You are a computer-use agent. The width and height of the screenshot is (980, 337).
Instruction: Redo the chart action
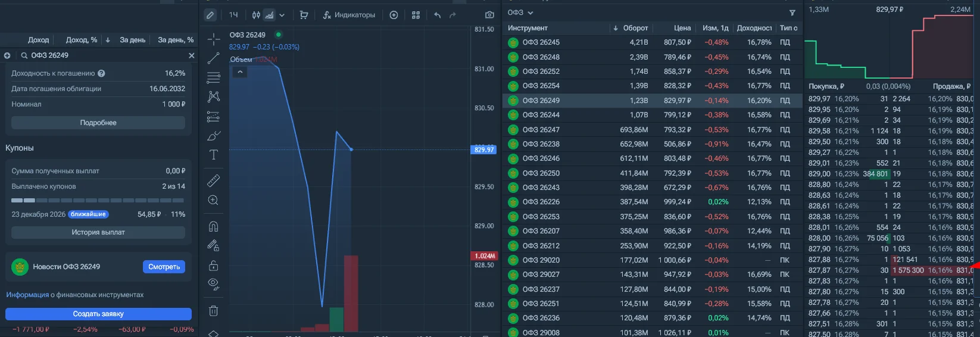coord(452,15)
